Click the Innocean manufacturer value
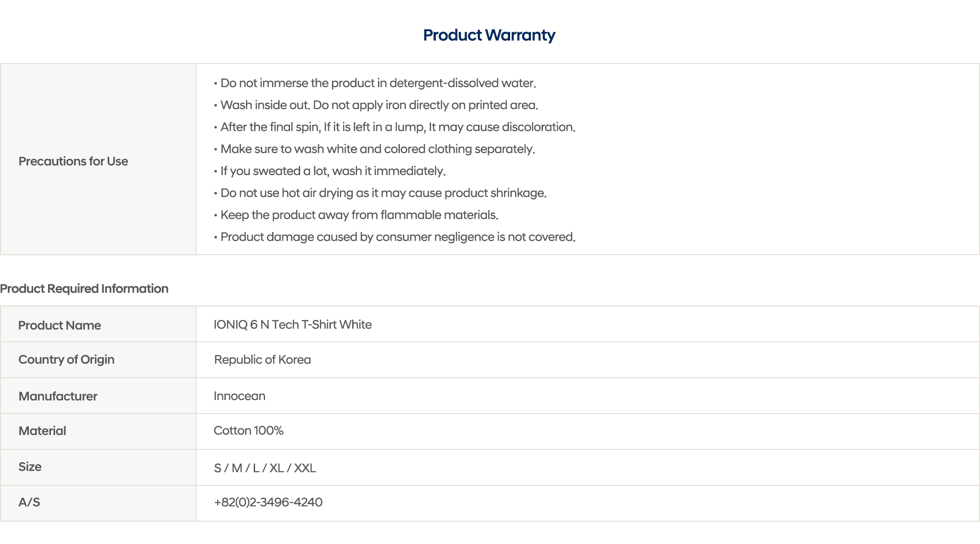The height and width of the screenshot is (544, 980). click(239, 396)
